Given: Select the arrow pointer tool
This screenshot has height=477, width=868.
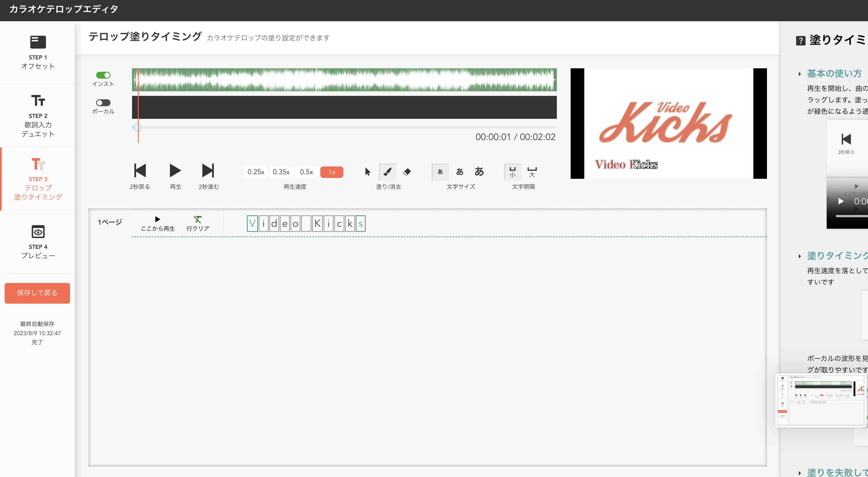Looking at the screenshot, I should (368, 172).
